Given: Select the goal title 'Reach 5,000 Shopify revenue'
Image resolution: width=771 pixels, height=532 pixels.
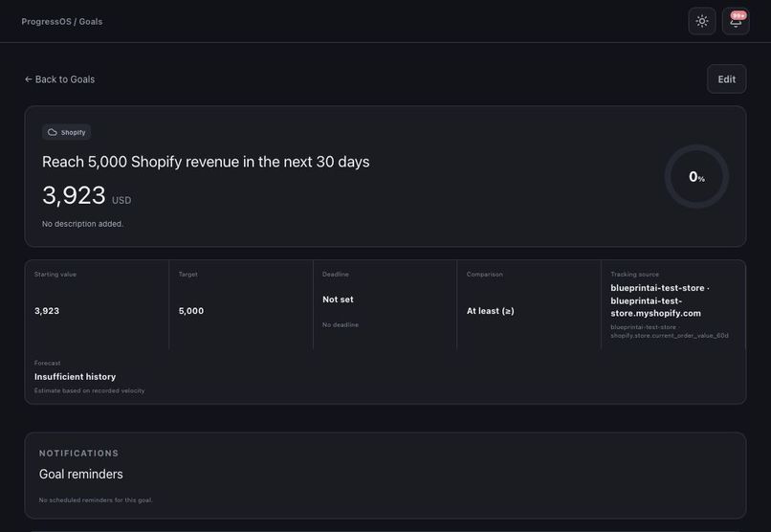Looking at the screenshot, I should pyautogui.click(x=206, y=162).
